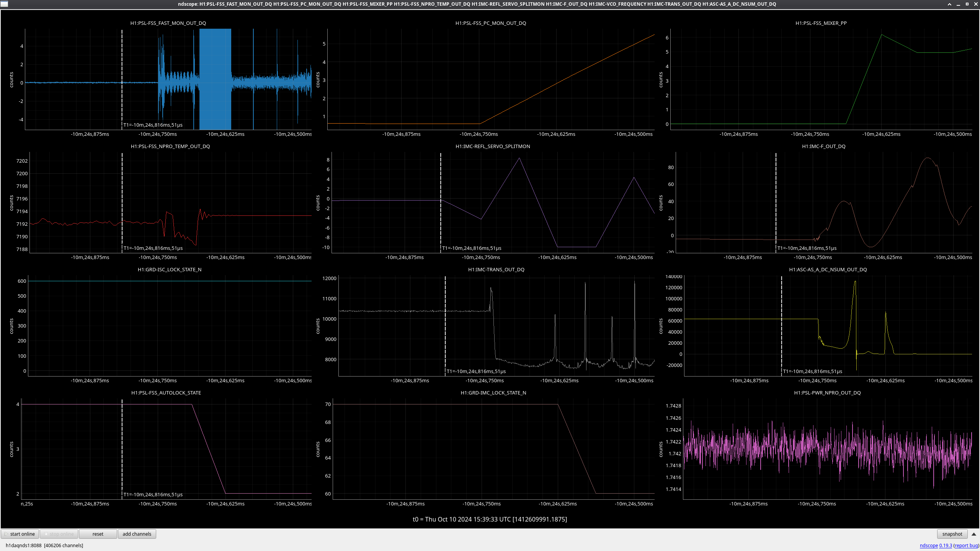Open the report bug link
The width and height of the screenshot is (980, 551).
(x=966, y=545)
